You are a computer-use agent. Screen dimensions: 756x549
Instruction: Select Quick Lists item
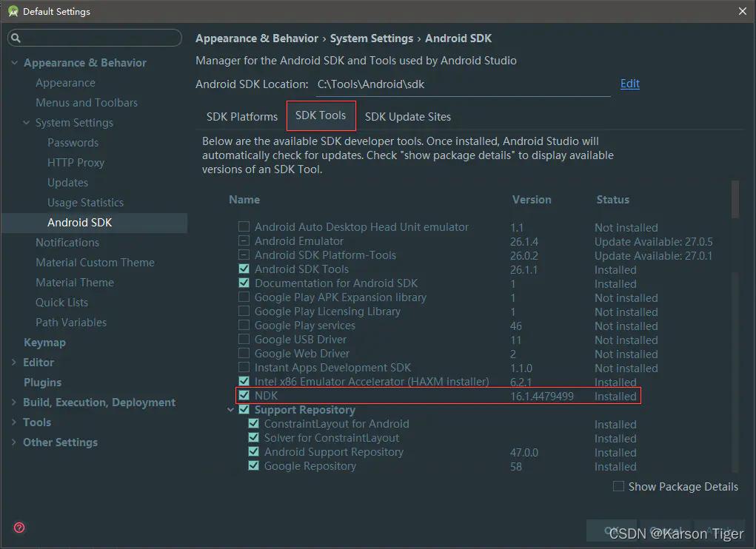tap(61, 303)
